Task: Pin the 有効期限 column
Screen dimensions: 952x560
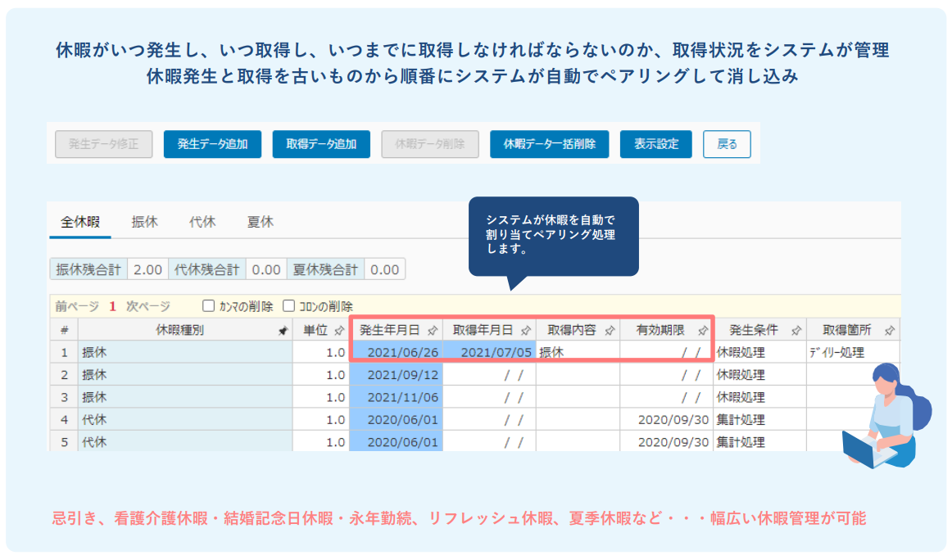Action: coord(703,331)
